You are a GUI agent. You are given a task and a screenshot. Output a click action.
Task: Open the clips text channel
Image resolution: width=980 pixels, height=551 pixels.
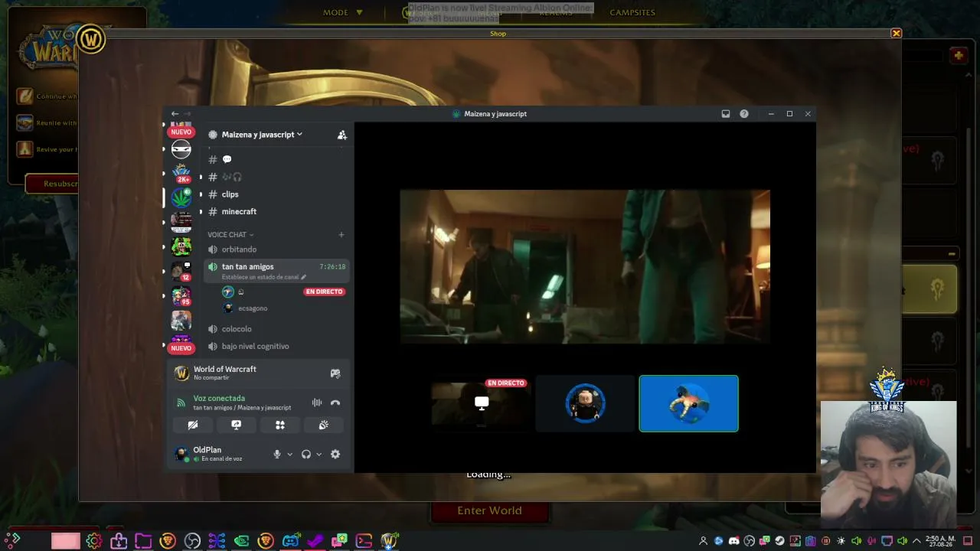pos(276,194)
